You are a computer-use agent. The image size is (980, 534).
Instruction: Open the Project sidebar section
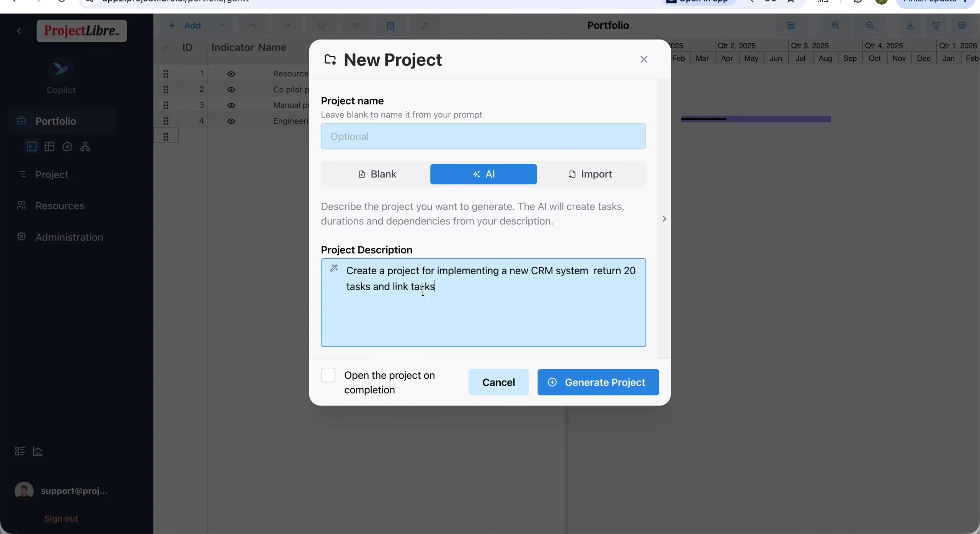pyautogui.click(x=52, y=174)
